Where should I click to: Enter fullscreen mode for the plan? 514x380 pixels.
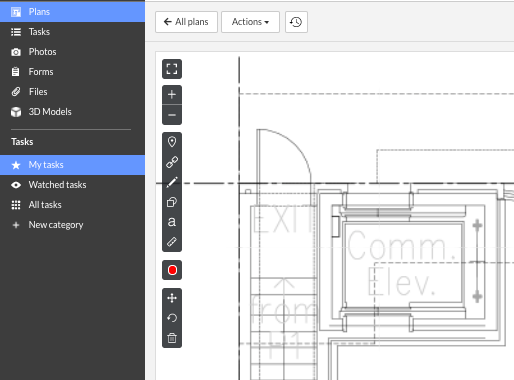[172, 69]
